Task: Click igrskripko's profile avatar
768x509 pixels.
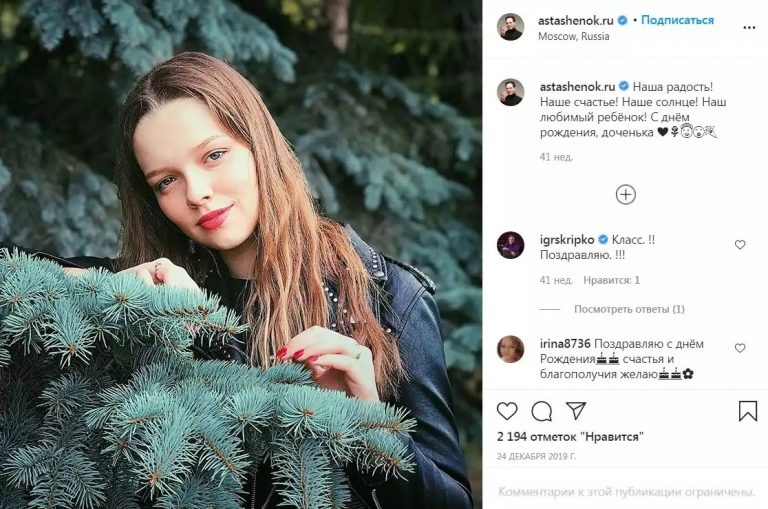Action: click(511, 245)
